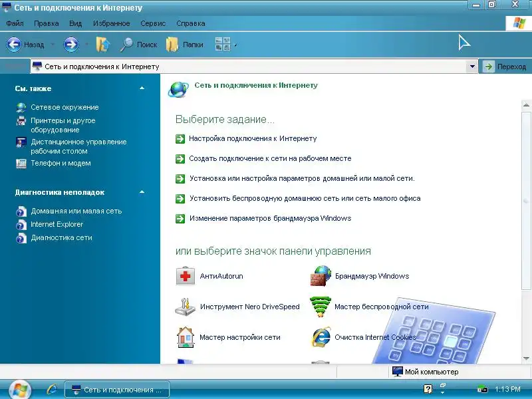Select Установка или настройка параметров домашней сети
The image size is (532, 399).
pyautogui.click(x=302, y=178)
